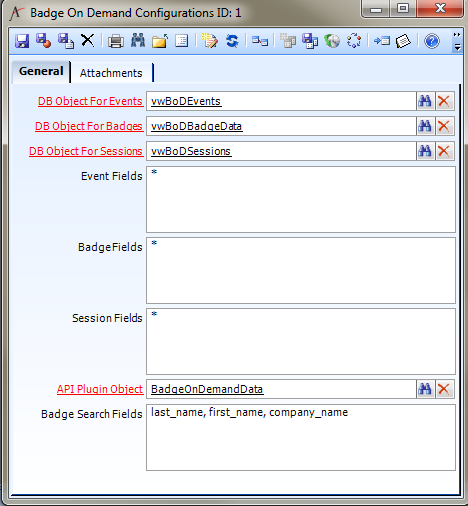Click the Print icon in toolbar

[116, 41]
